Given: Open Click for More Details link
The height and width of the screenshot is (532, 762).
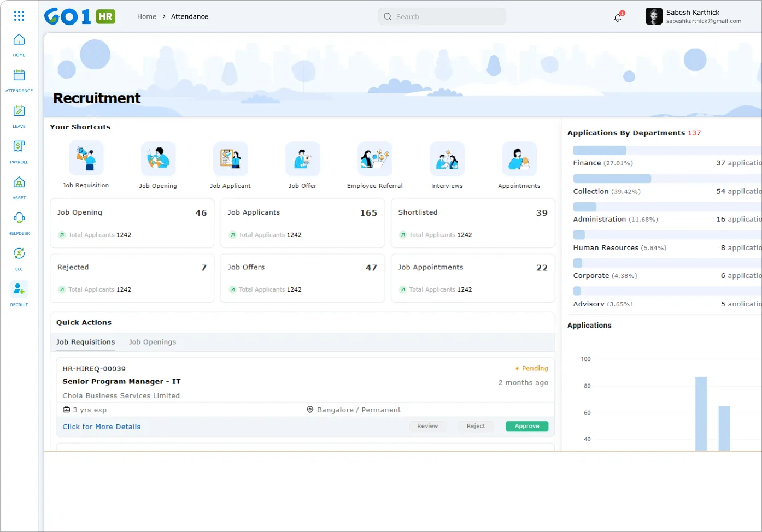Looking at the screenshot, I should pyautogui.click(x=101, y=427).
